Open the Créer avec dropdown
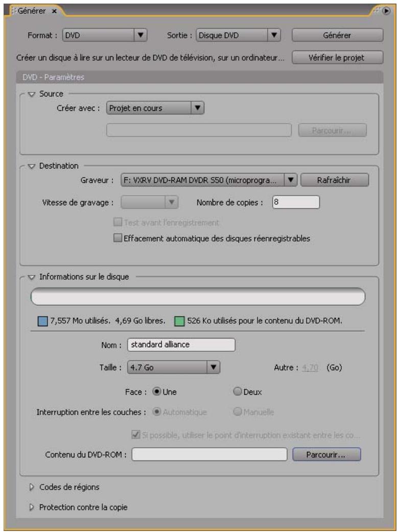Image resolution: width=398 pixels, height=532 pixels. pos(155,108)
